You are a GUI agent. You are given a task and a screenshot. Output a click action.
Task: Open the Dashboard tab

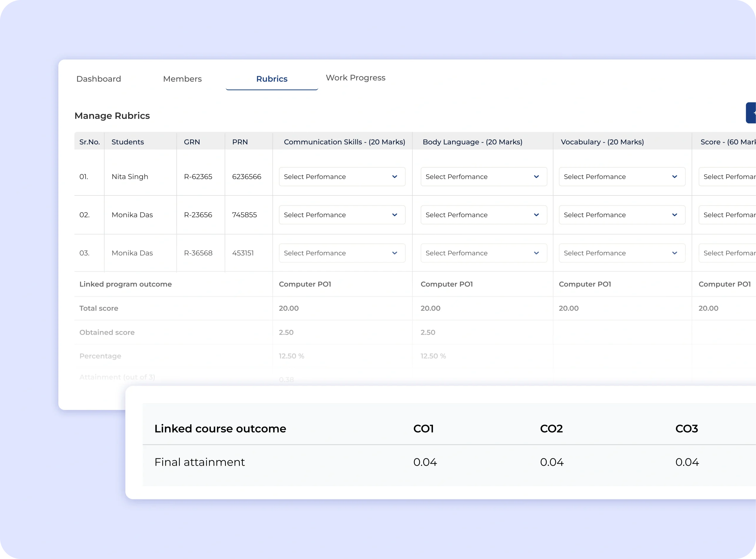pyautogui.click(x=98, y=79)
